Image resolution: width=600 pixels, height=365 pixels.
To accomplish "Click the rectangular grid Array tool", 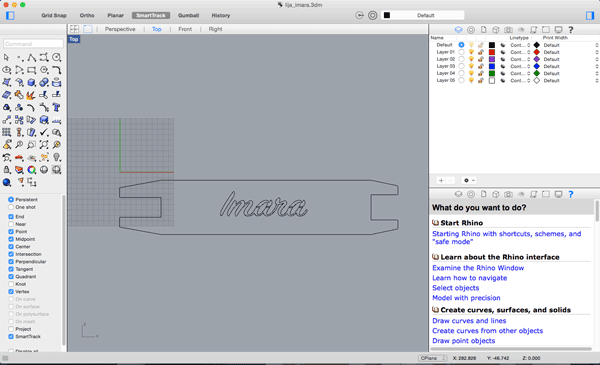I will coord(6,132).
